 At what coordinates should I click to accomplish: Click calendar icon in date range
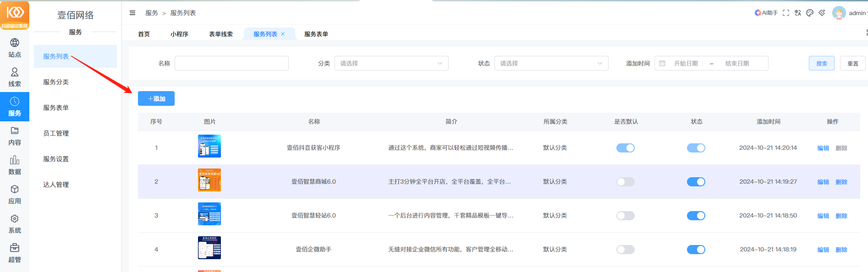pos(662,63)
